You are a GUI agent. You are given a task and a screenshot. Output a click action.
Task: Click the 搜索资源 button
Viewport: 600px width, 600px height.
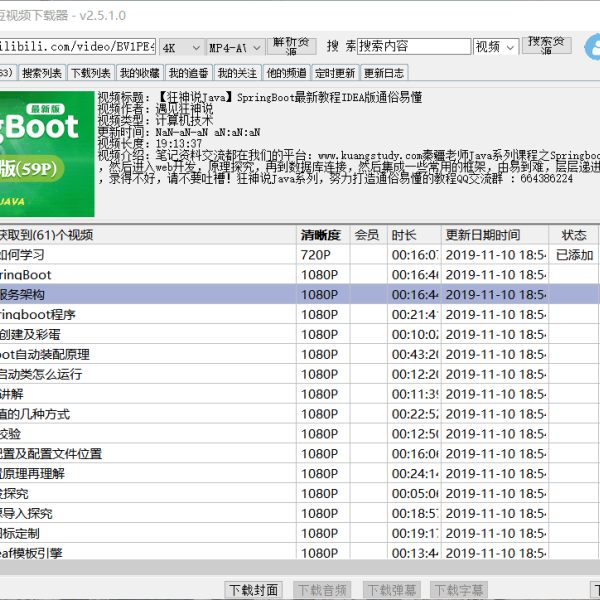pos(546,45)
